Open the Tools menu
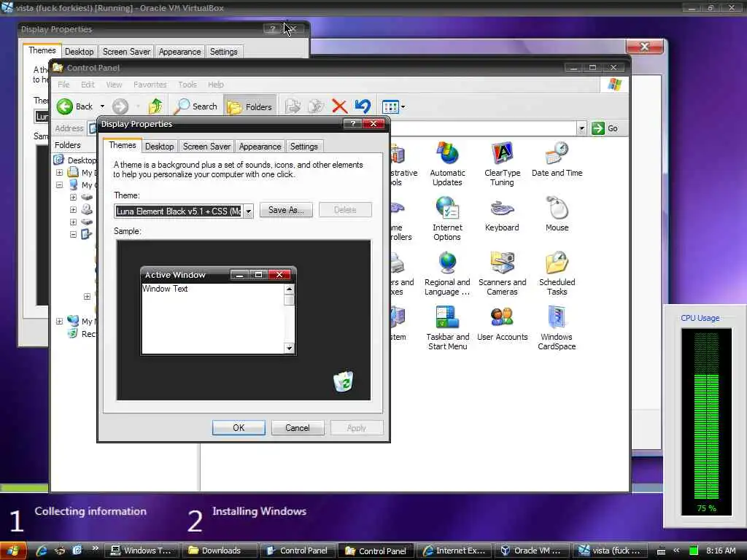This screenshot has height=560, width=747. click(187, 85)
